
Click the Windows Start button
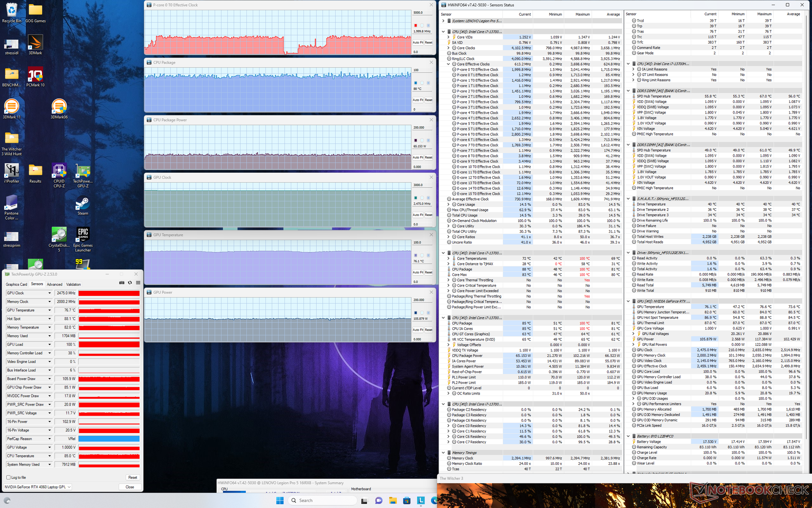[280, 500]
